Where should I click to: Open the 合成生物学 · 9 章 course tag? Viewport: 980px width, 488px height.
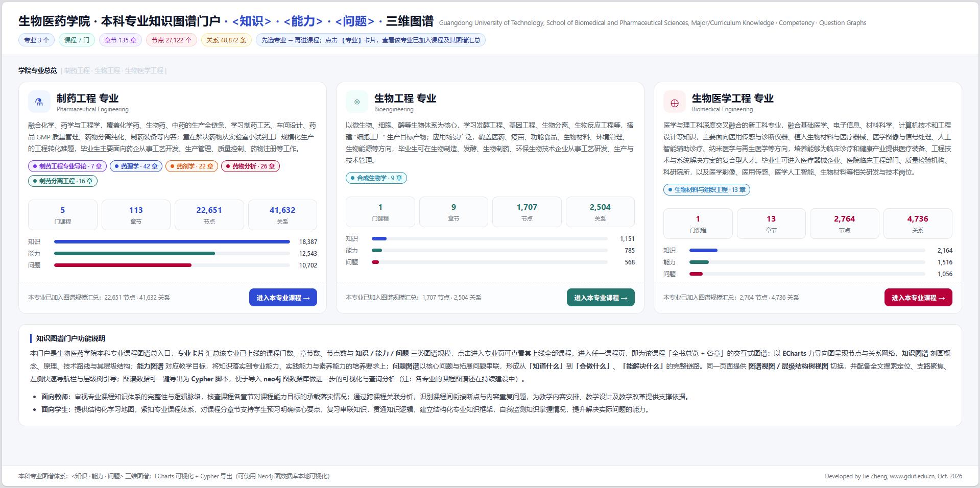[376, 178]
